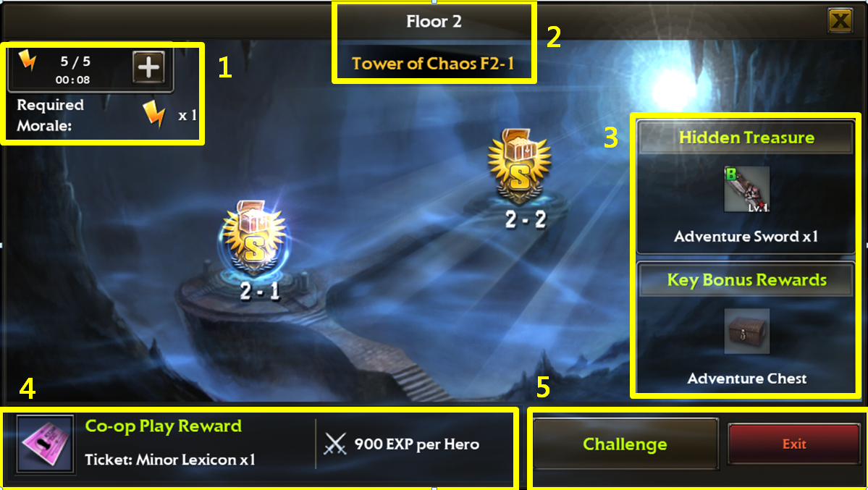Click the 5/5 morale counter
Screen dimensions: 868x490
click(x=75, y=61)
